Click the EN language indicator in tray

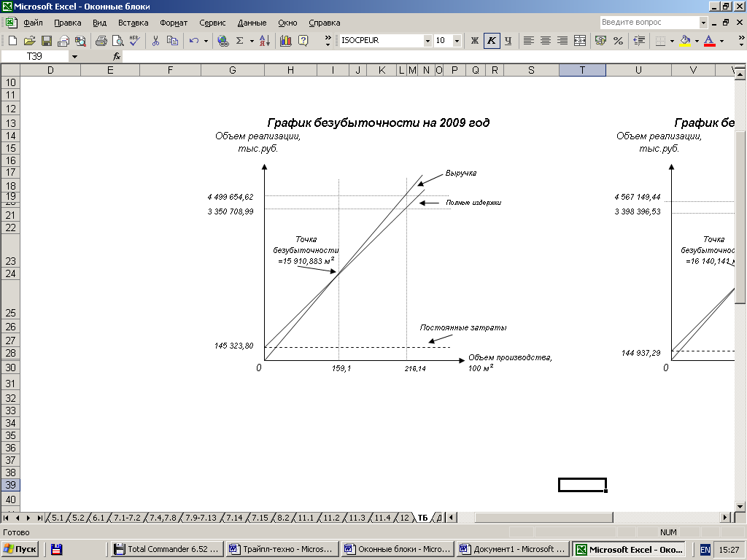[x=705, y=550]
